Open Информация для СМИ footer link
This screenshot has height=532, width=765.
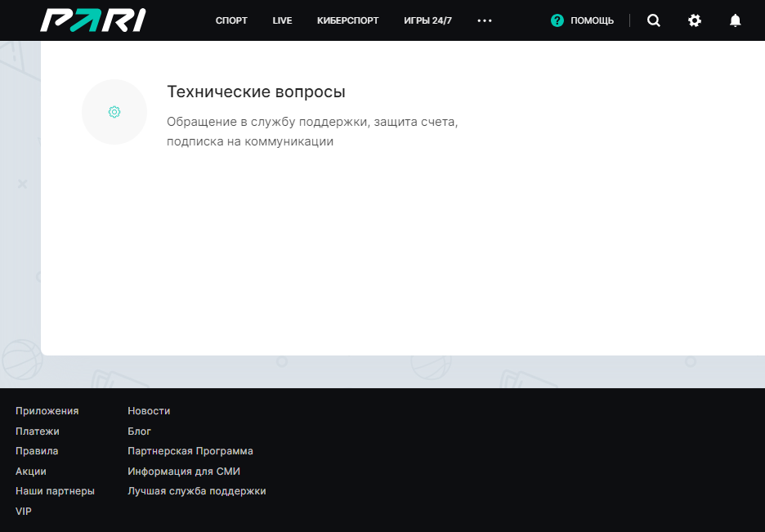[184, 472]
